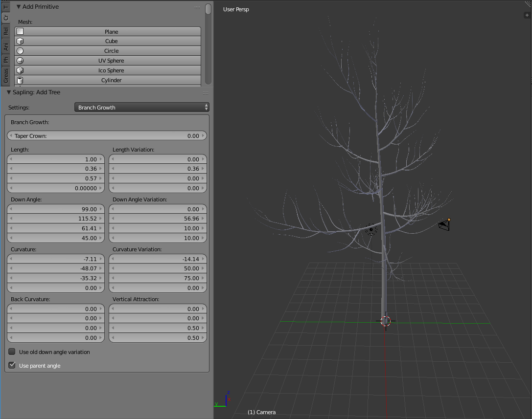
Task: Click Down Angle 45.00 field
Action: point(56,238)
